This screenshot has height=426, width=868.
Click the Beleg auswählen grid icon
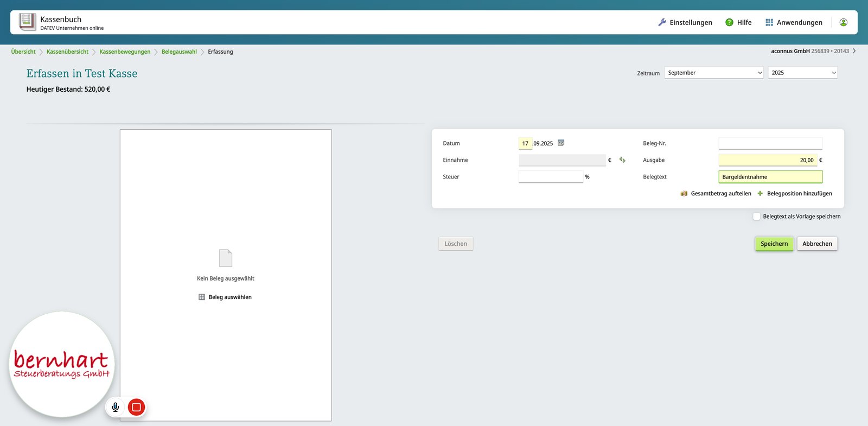pos(202,297)
